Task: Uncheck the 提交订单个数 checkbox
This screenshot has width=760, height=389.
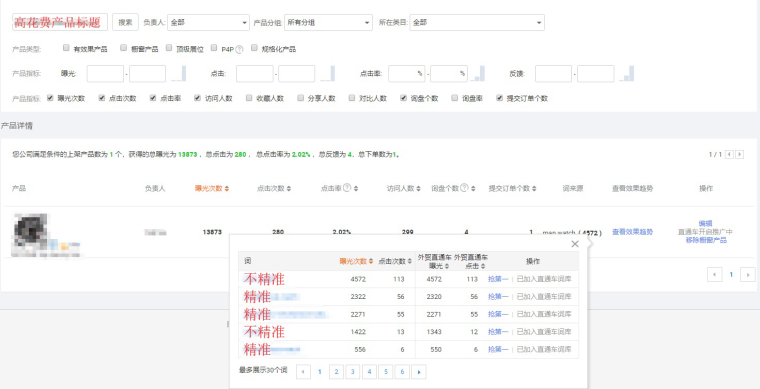Action: [499, 97]
